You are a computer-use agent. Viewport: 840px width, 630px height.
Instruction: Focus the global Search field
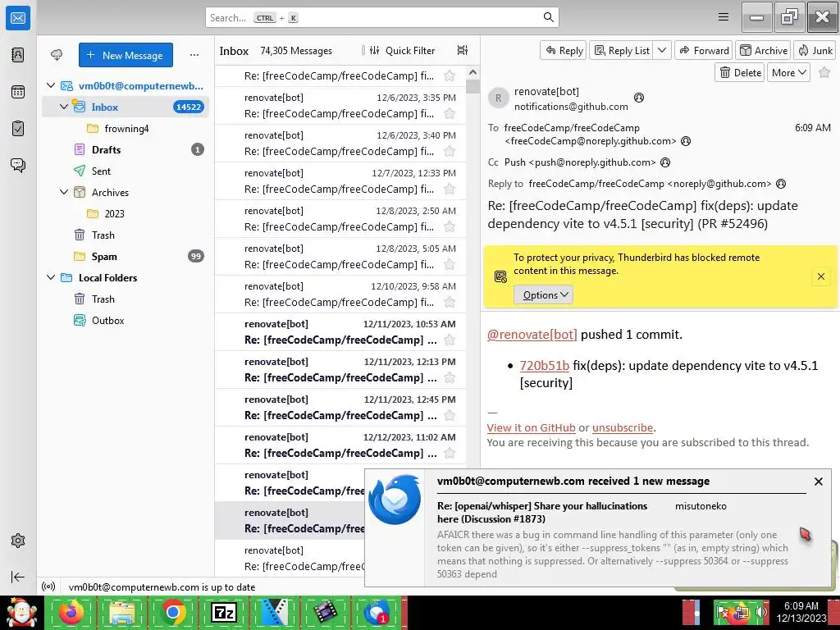pyautogui.click(x=382, y=17)
